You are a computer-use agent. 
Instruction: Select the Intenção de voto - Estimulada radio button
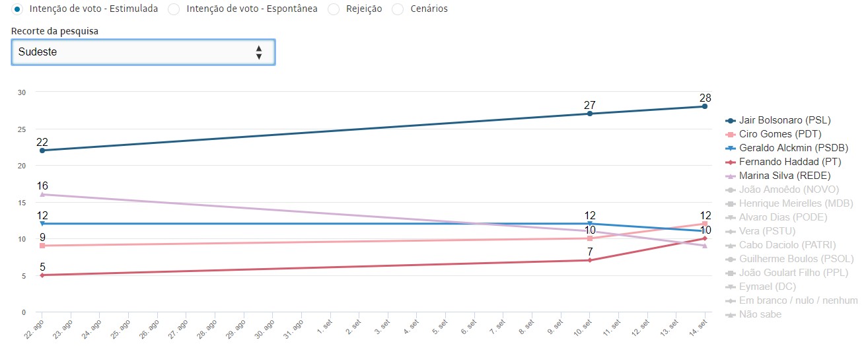(x=17, y=9)
